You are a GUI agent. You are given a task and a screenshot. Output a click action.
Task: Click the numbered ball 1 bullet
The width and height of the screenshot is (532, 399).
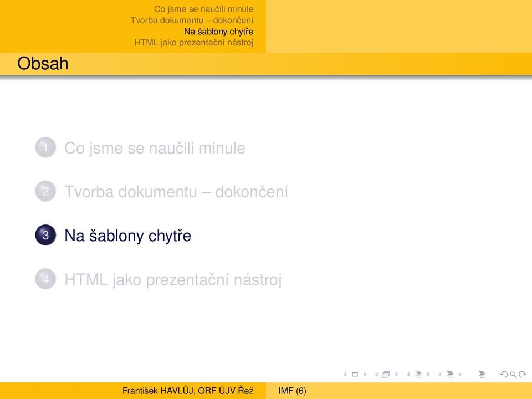[45, 147]
